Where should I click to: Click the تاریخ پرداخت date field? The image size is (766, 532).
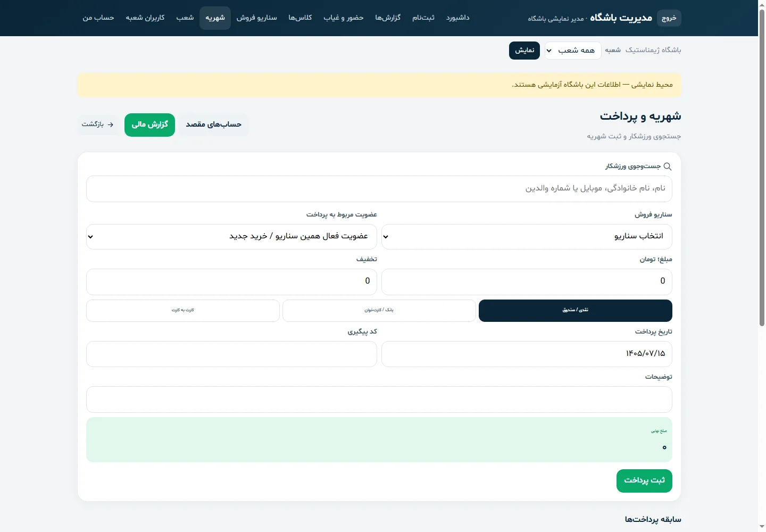pos(527,354)
